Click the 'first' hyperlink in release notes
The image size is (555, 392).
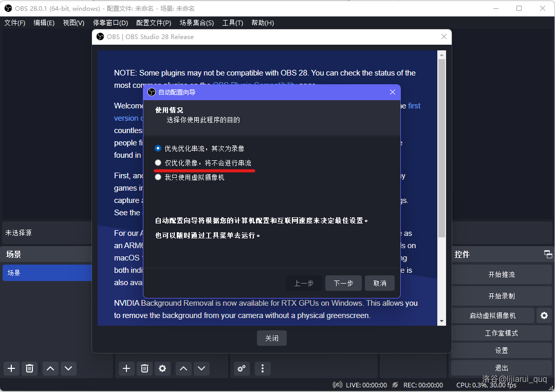[414, 106]
